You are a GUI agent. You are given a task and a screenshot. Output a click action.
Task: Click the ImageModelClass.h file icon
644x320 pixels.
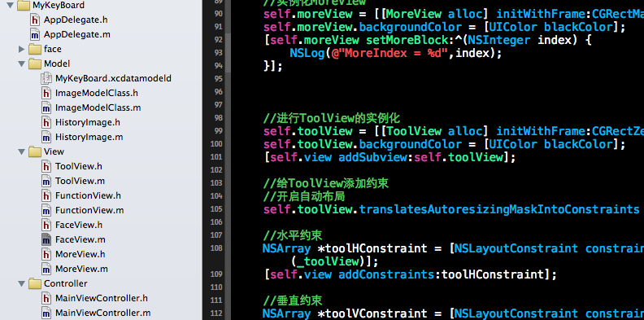click(x=46, y=93)
